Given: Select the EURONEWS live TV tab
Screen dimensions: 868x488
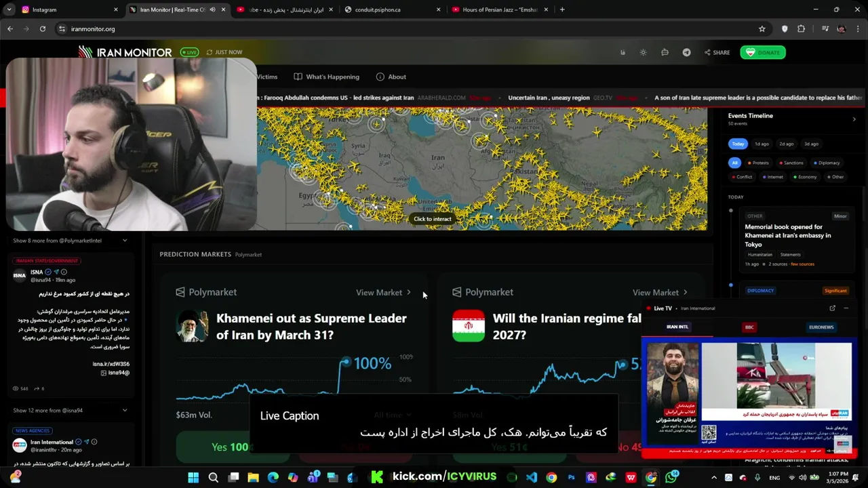Looking at the screenshot, I should (x=821, y=327).
